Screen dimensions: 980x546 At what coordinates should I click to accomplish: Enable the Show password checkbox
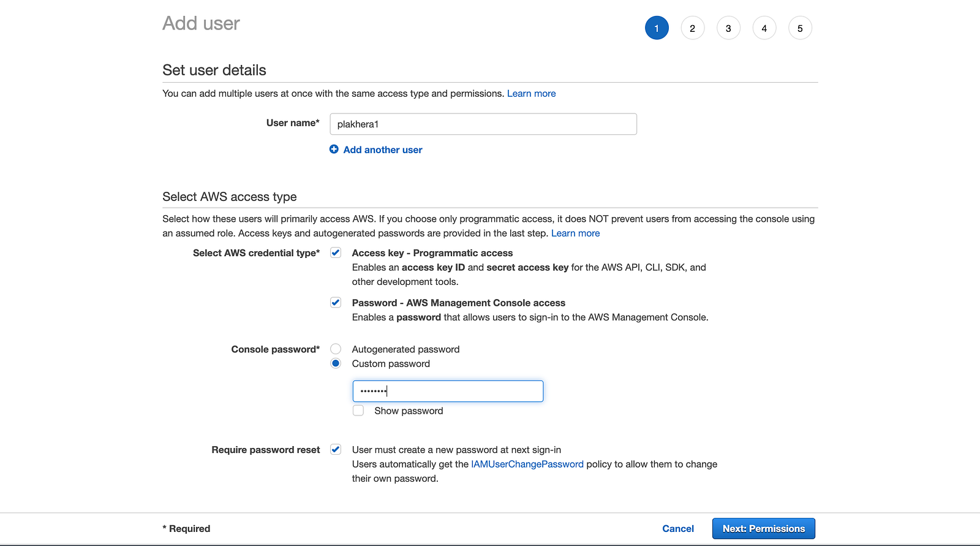point(358,411)
